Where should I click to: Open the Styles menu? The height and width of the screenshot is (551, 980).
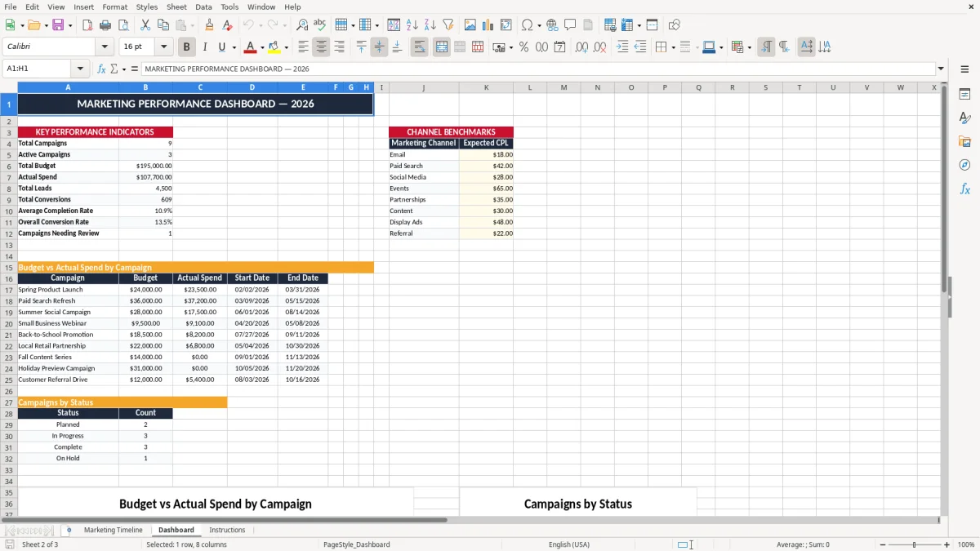click(147, 7)
